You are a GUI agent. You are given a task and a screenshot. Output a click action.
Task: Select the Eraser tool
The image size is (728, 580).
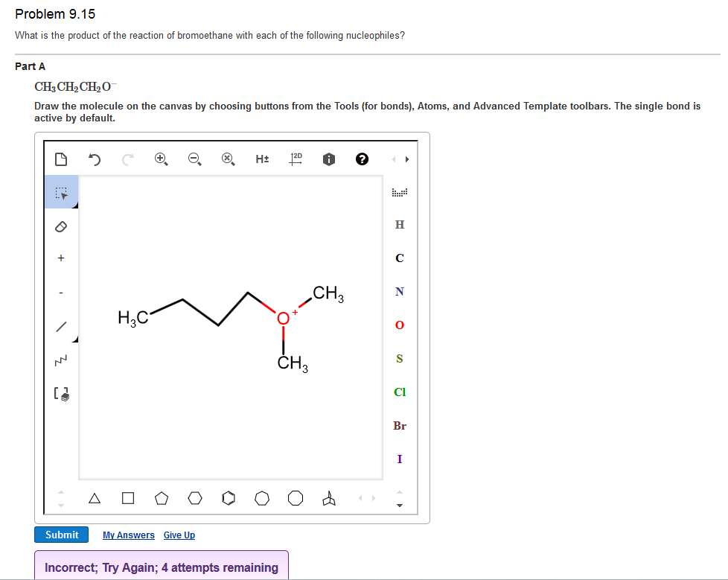coord(61,225)
